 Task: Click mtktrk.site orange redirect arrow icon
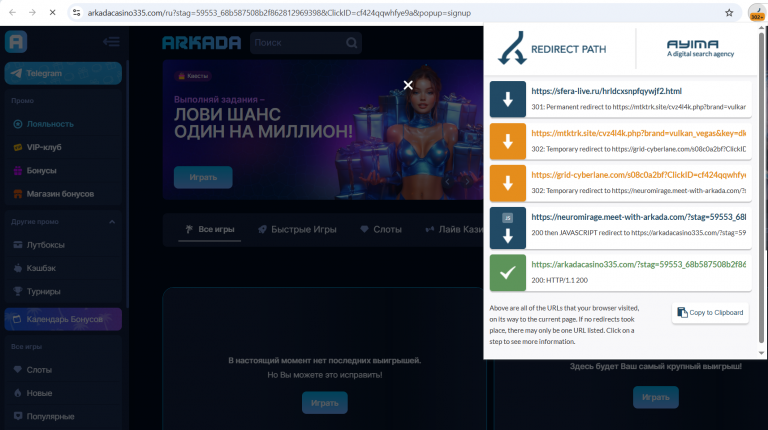point(508,142)
